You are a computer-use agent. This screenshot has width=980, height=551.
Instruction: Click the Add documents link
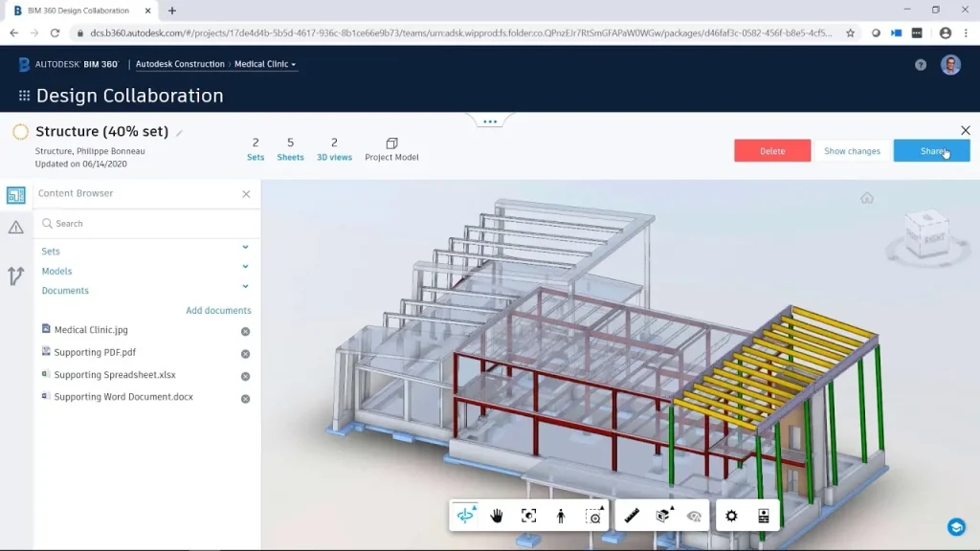pos(218,311)
